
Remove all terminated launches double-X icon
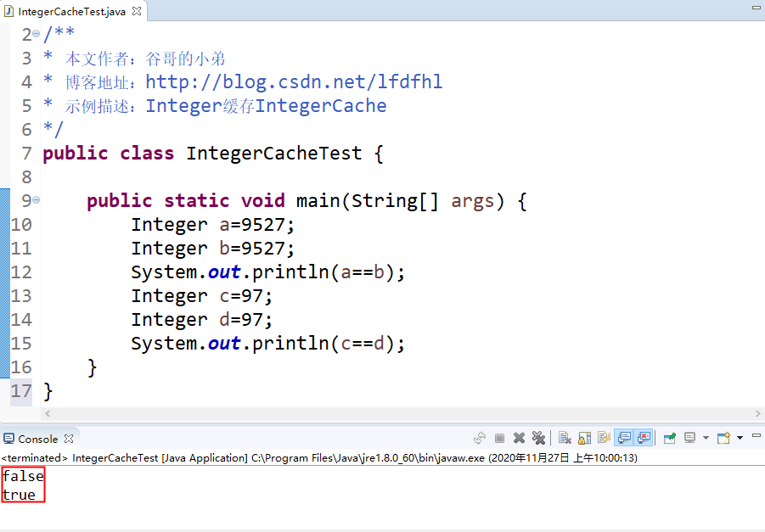[x=538, y=438]
